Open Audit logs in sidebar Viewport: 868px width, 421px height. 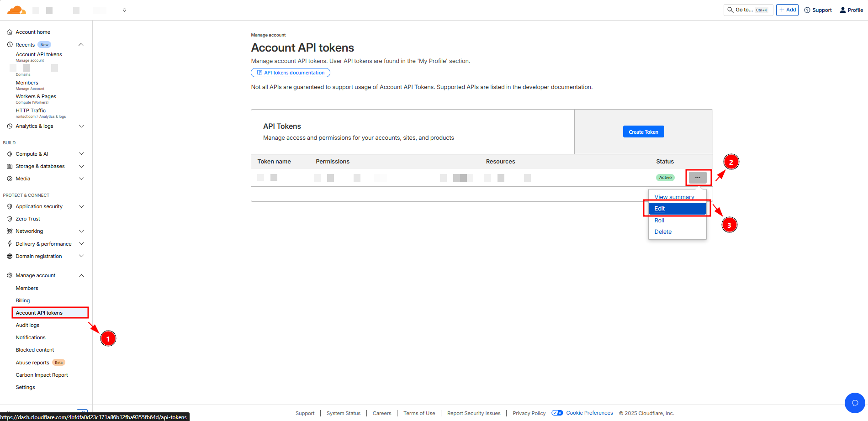click(27, 325)
